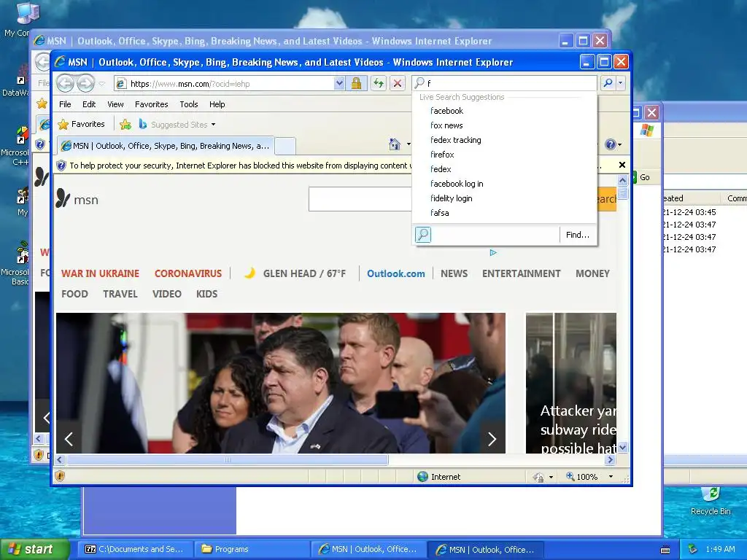Open the Help menu
The image size is (747, 560).
pyautogui.click(x=217, y=104)
